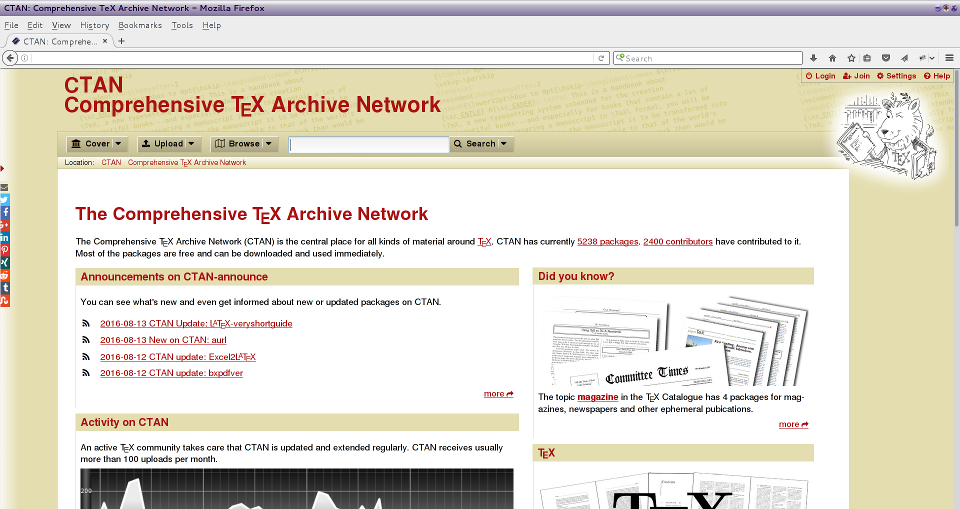Viewport: 960px width, 509px height.
Task: Click more link under the Announcements section
Action: [x=498, y=394]
